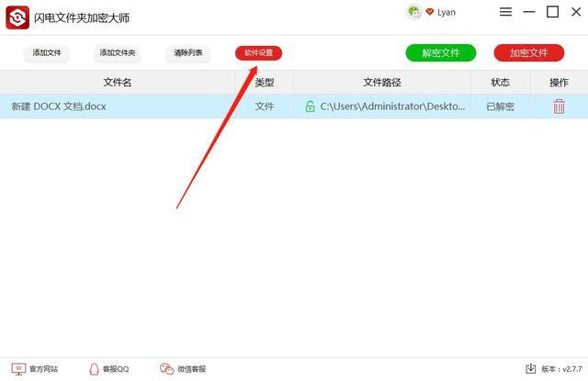Click the 文件路径 column header
The image size is (588, 381).
(x=382, y=82)
